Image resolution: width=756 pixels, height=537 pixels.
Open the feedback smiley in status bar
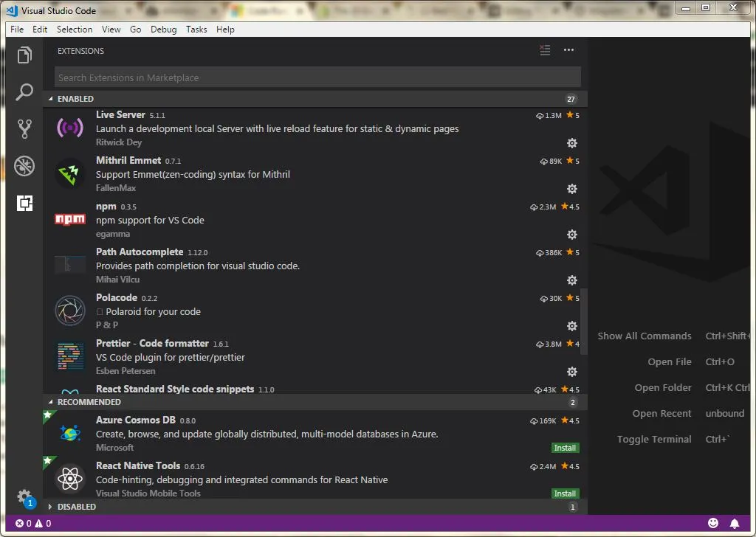coord(713,523)
